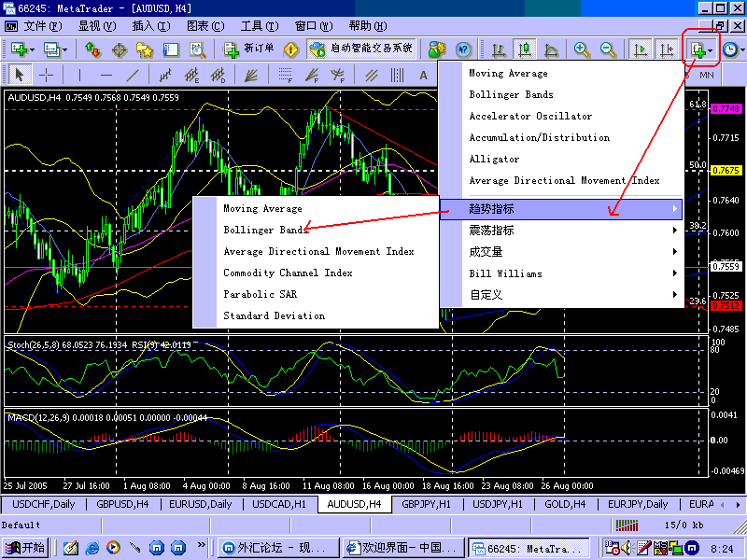Select the horizontal line drawing tool
Image resolution: width=747 pixels, height=560 pixels.
(106, 76)
